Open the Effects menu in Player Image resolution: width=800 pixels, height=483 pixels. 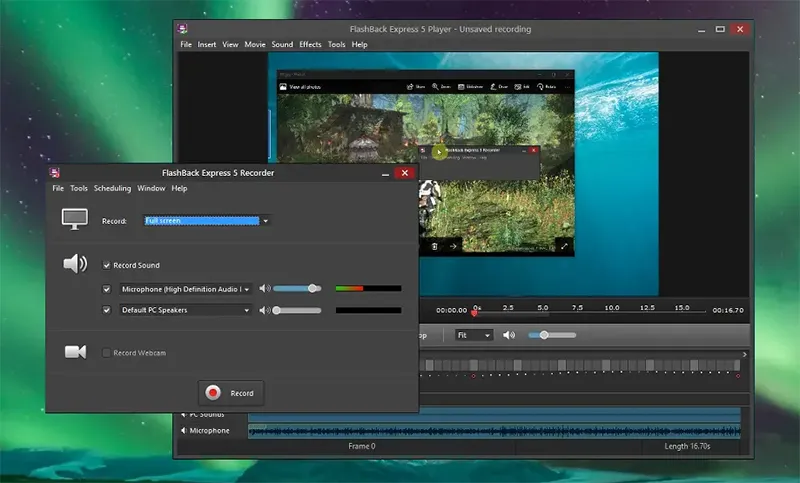[310, 45]
